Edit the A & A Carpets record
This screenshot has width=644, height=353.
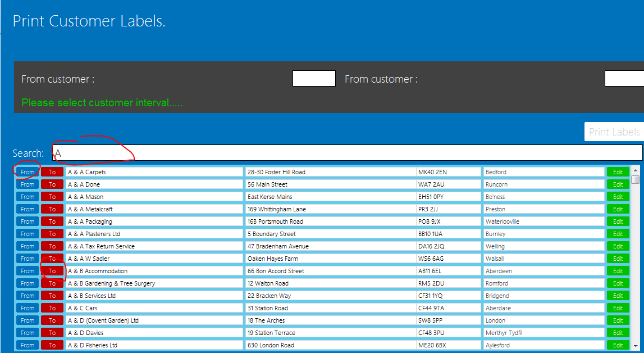[x=618, y=172]
